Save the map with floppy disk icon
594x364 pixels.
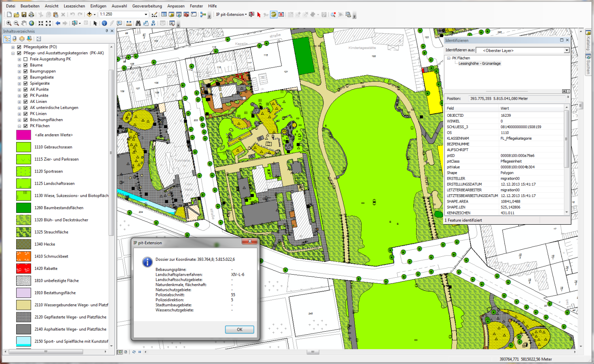[x=24, y=15]
